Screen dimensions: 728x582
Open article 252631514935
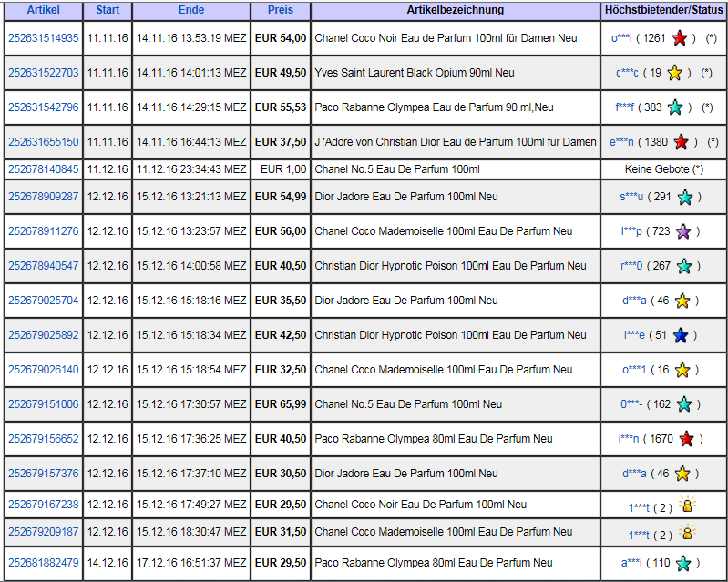(x=44, y=38)
